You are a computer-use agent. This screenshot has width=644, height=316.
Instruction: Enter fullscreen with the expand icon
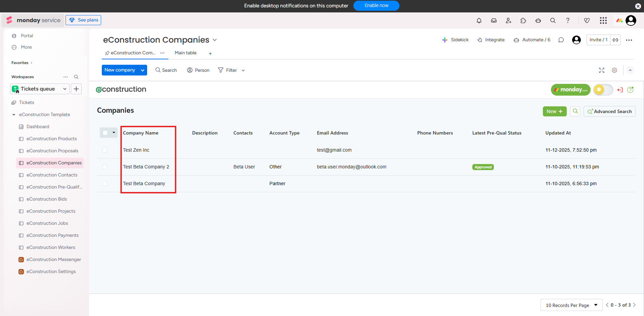point(601,70)
